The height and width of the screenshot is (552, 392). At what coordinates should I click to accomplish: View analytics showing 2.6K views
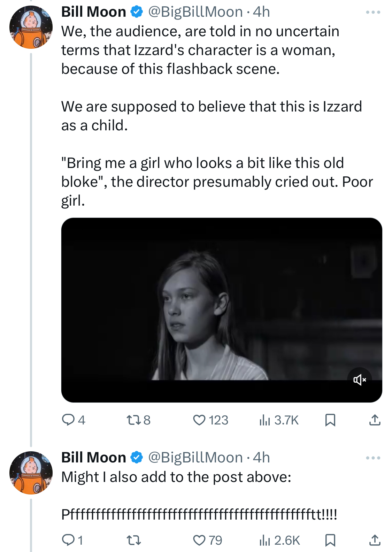tap(279, 540)
